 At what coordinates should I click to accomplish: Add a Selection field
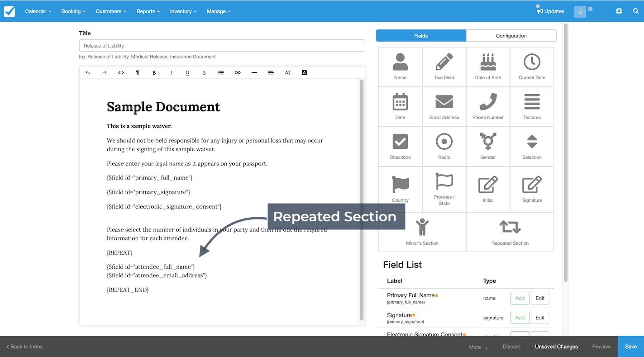[x=532, y=147]
